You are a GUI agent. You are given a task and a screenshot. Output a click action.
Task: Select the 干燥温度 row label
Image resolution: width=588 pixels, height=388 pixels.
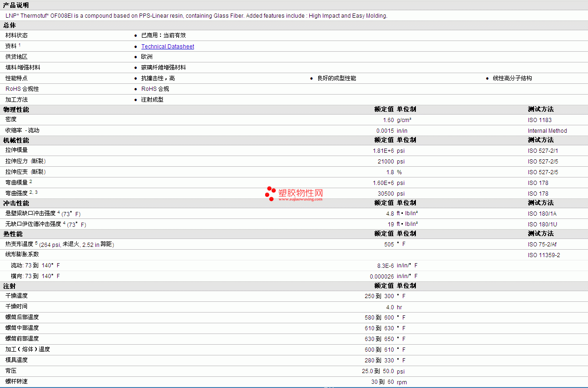[x=17, y=296]
